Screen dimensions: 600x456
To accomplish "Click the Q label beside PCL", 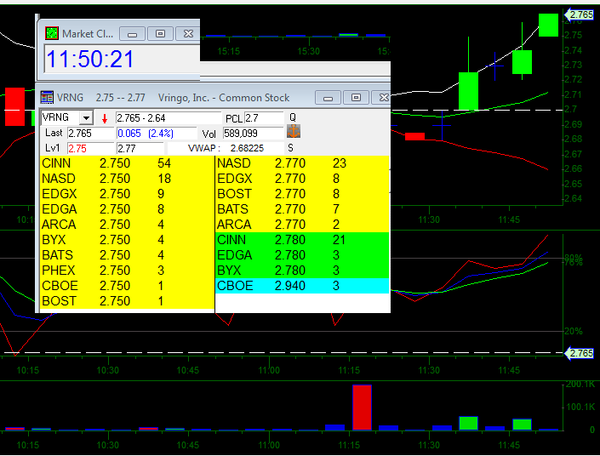I will pos(293,118).
